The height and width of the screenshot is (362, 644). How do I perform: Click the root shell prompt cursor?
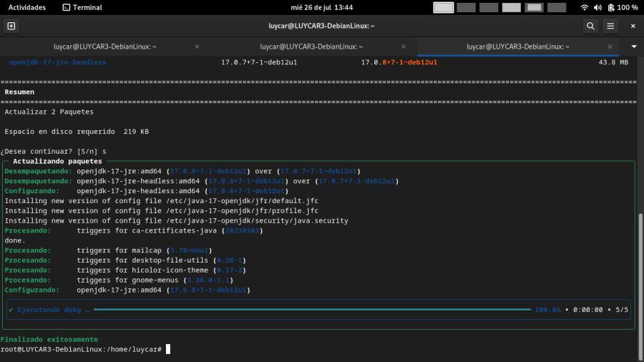click(168, 349)
